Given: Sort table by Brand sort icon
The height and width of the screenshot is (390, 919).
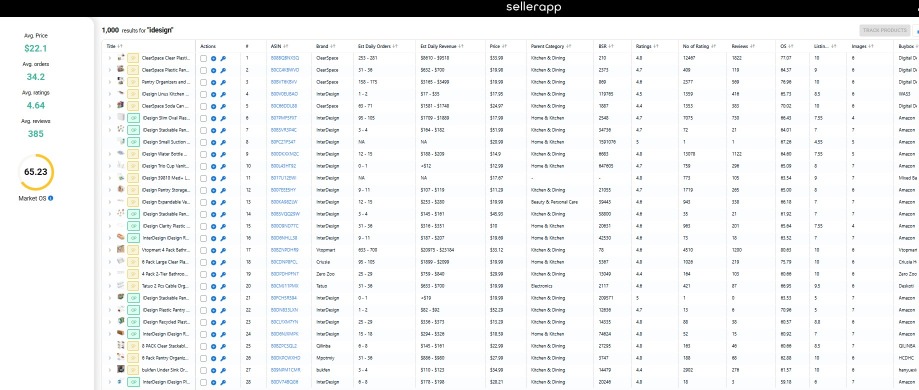Looking at the screenshot, I should click(332, 46).
